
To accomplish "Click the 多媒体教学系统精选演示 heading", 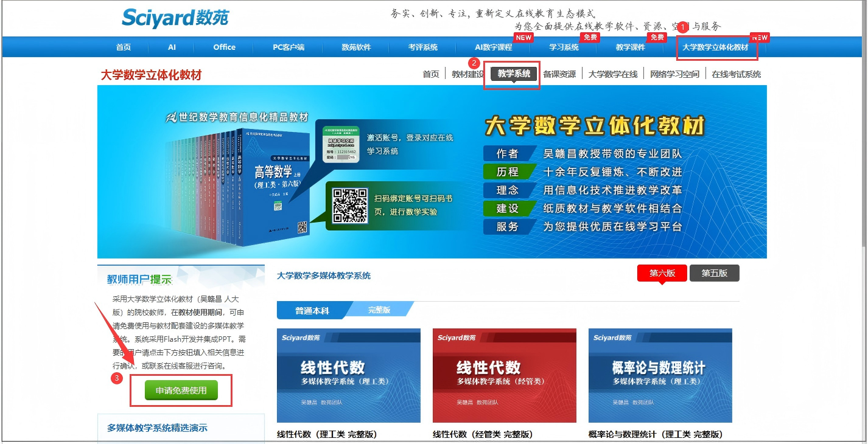I will click(158, 428).
